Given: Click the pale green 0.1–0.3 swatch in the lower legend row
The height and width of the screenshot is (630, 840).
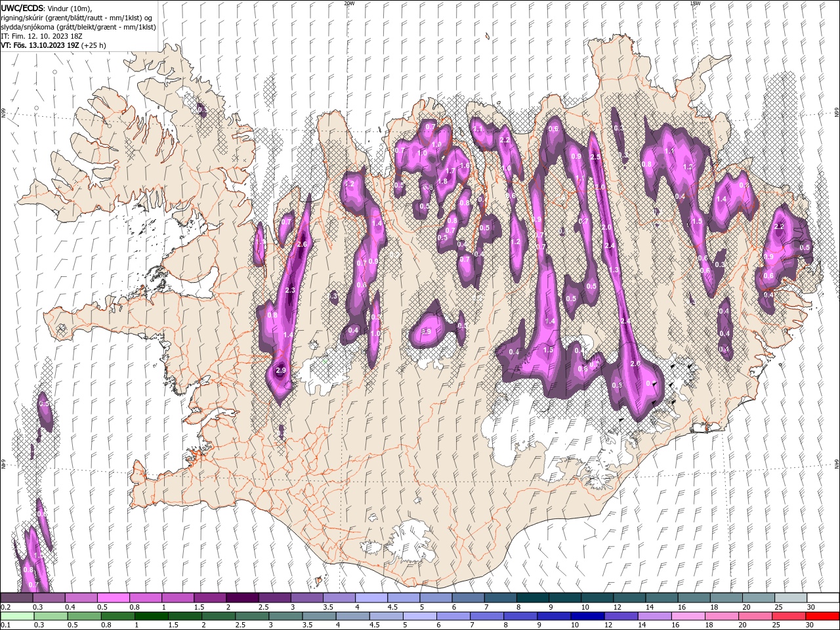Looking at the screenshot, I should [x=16, y=616].
